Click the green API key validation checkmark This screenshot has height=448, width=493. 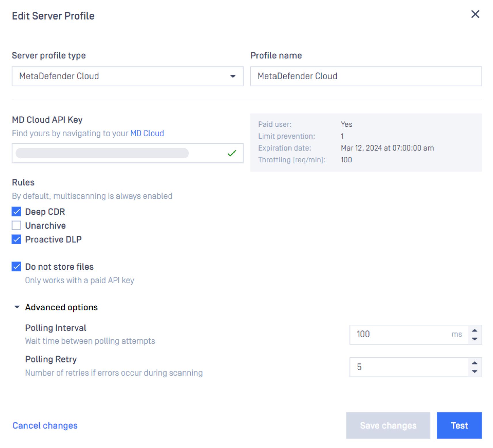232,153
